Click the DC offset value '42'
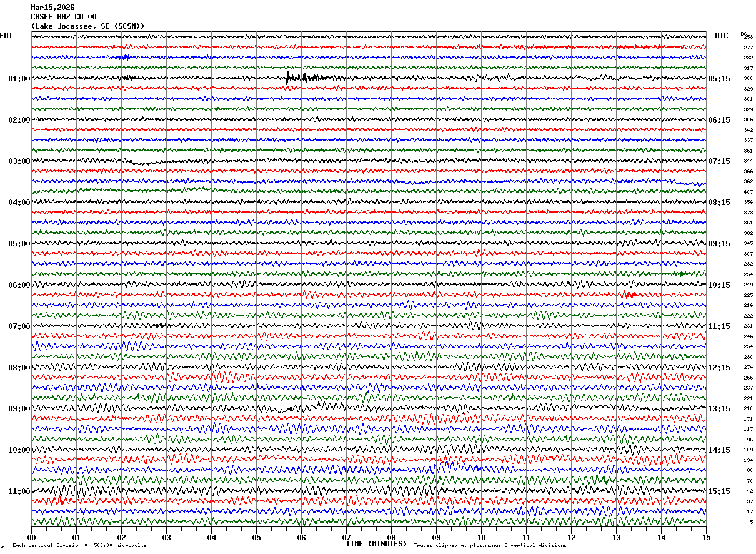The height and width of the screenshot is (554, 756). point(750,491)
